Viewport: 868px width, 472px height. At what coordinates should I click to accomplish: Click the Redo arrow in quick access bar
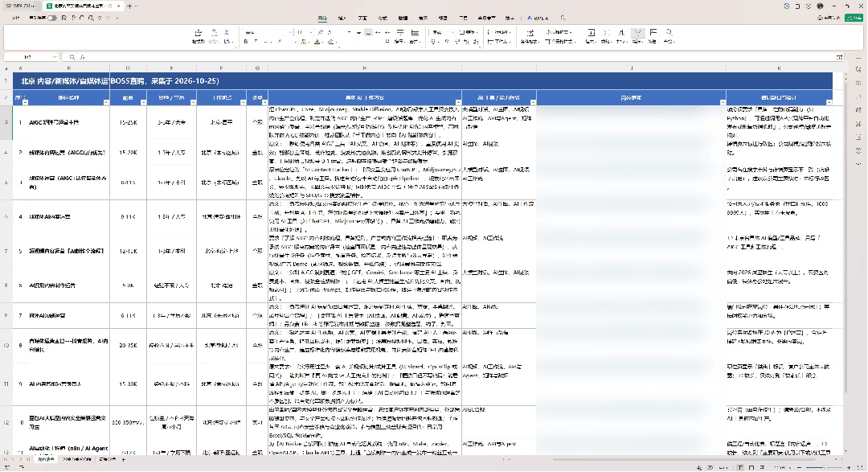pos(108,18)
